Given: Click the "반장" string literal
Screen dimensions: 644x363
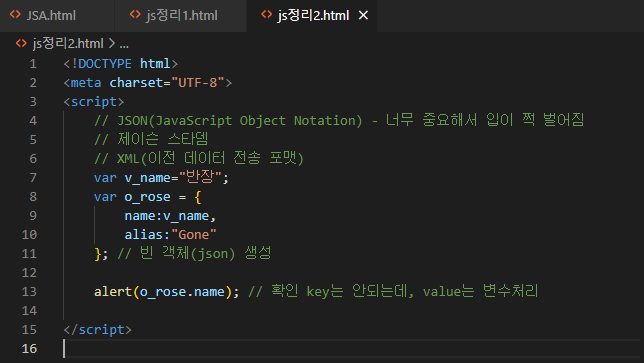Looking at the screenshot, I should click(200, 177).
